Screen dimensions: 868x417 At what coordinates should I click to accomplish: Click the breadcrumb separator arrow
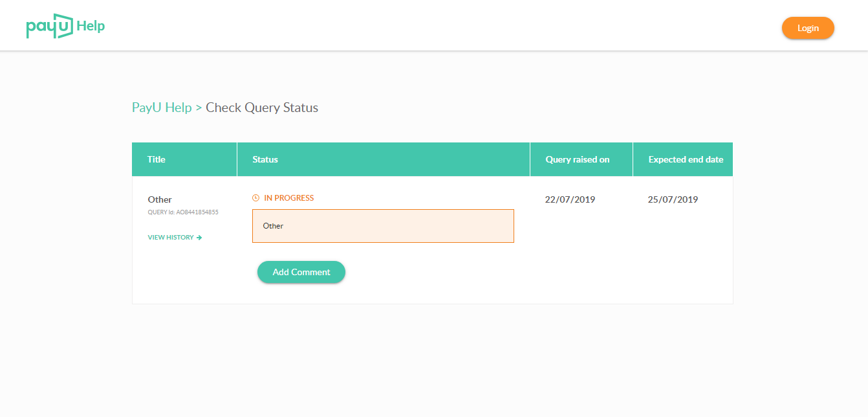tap(199, 108)
